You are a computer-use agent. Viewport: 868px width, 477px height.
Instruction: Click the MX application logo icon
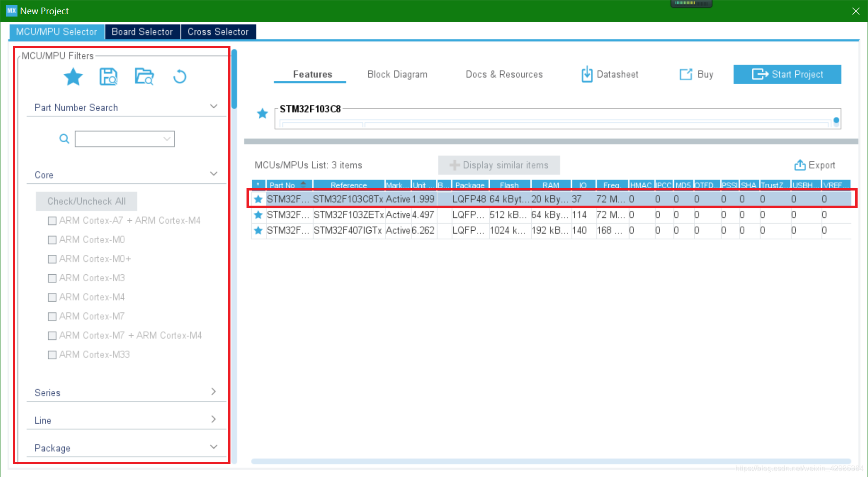[11, 10]
